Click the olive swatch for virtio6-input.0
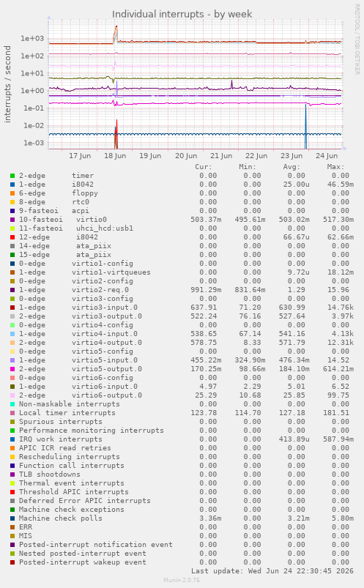 [12, 387]
